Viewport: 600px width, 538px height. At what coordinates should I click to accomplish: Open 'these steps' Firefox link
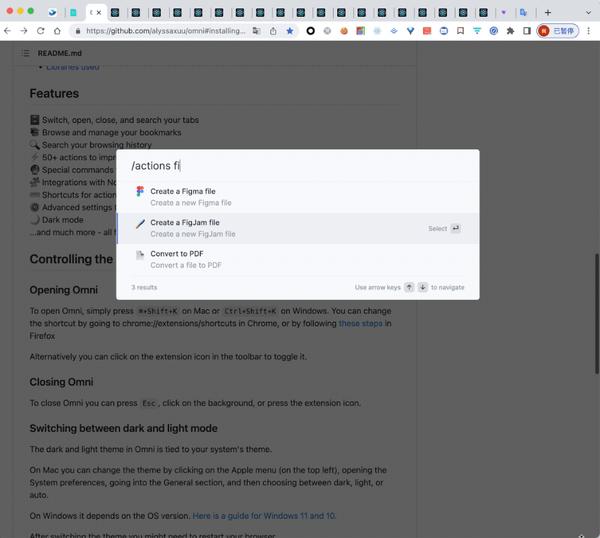(360, 323)
